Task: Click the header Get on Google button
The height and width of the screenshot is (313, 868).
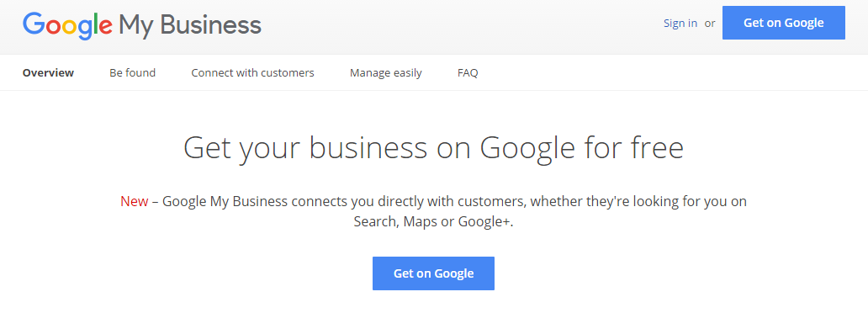Action: (x=783, y=23)
